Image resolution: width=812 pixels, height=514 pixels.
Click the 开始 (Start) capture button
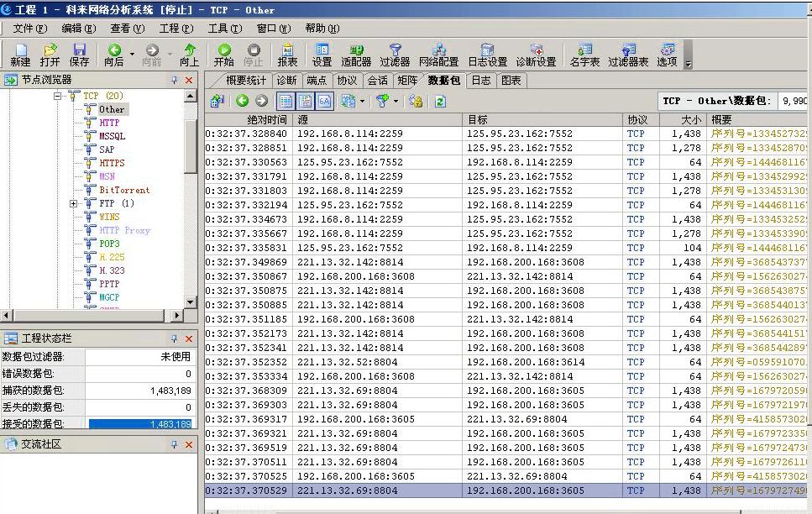coord(224,55)
